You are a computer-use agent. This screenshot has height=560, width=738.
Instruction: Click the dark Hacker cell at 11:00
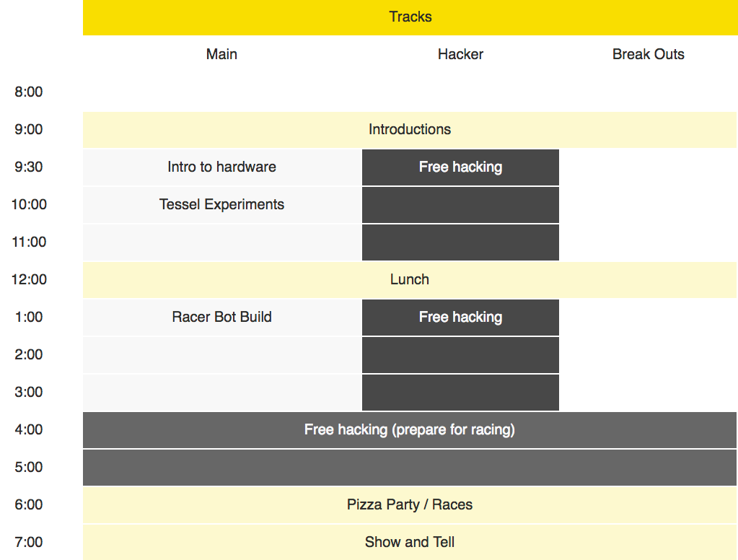(x=460, y=242)
